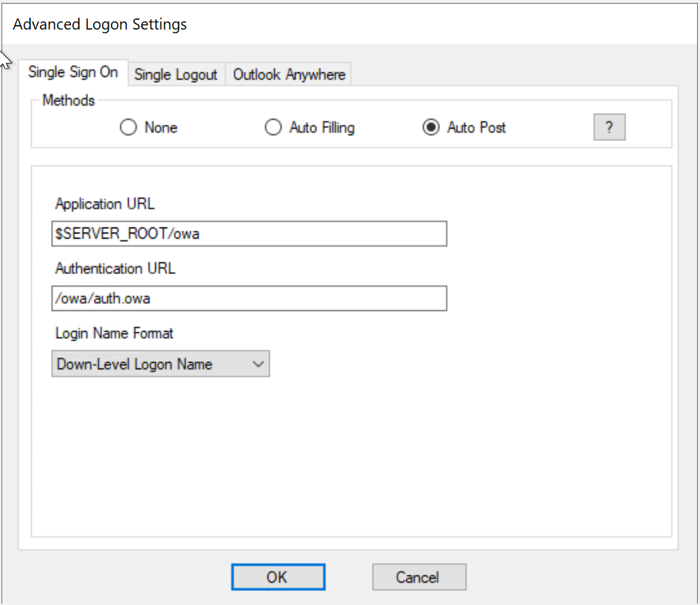Select the None method radio button
700x605 pixels.
point(129,128)
